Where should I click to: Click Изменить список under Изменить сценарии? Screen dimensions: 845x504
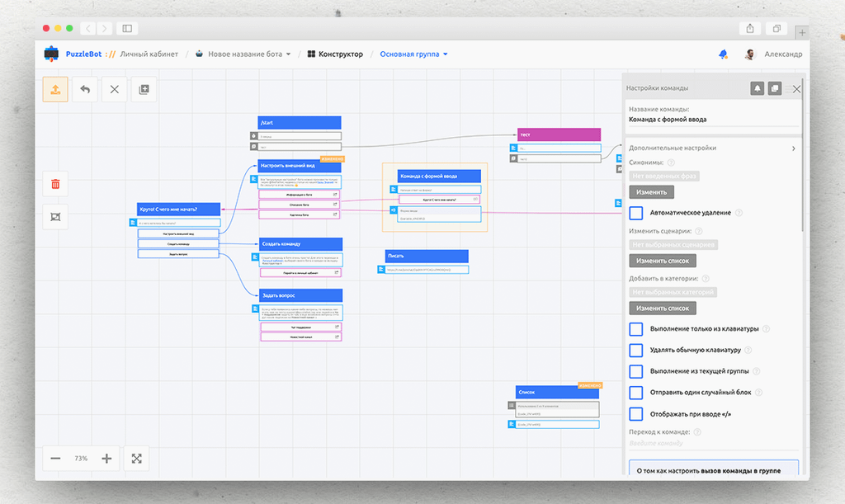pos(663,261)
